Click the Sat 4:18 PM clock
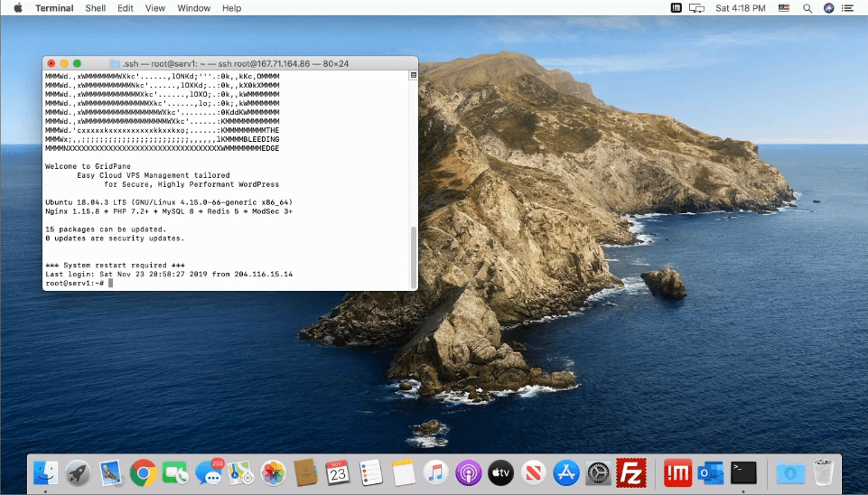Viewport: 868px width, 495px height. [x=740, y=8]
